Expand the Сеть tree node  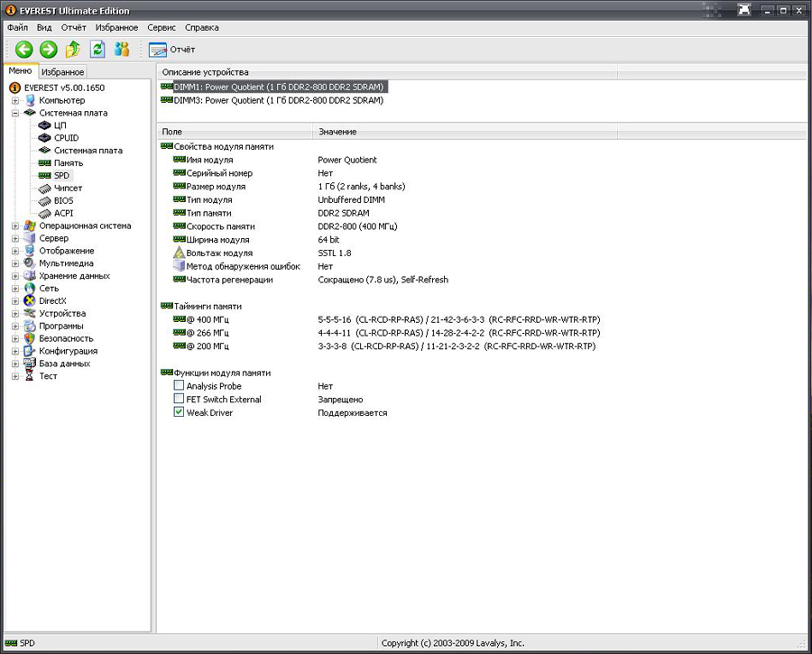(x=15, y=289)
